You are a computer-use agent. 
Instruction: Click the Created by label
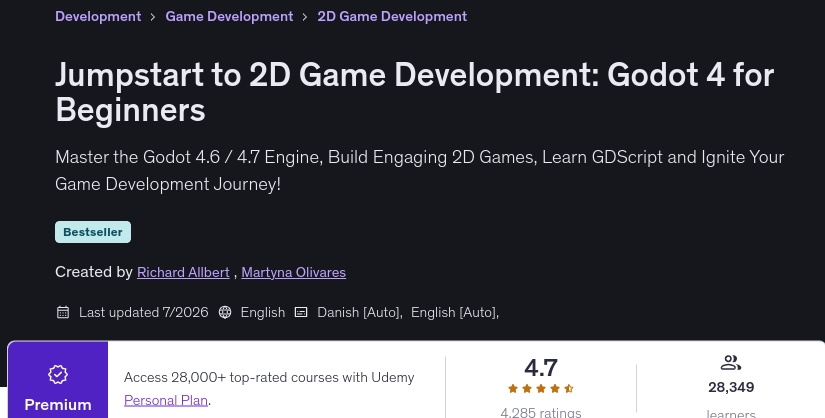click(x=94, y=272)
